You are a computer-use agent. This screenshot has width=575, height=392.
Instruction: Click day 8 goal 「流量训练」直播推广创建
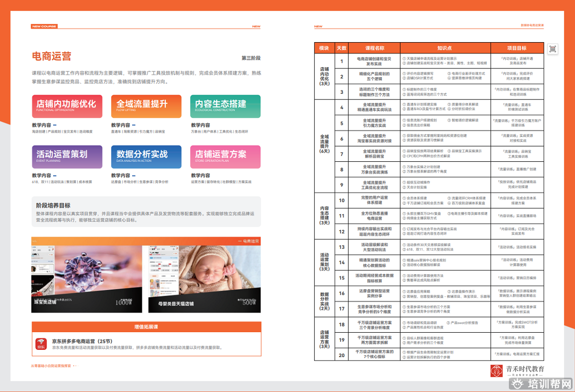[x=517, y=169]
